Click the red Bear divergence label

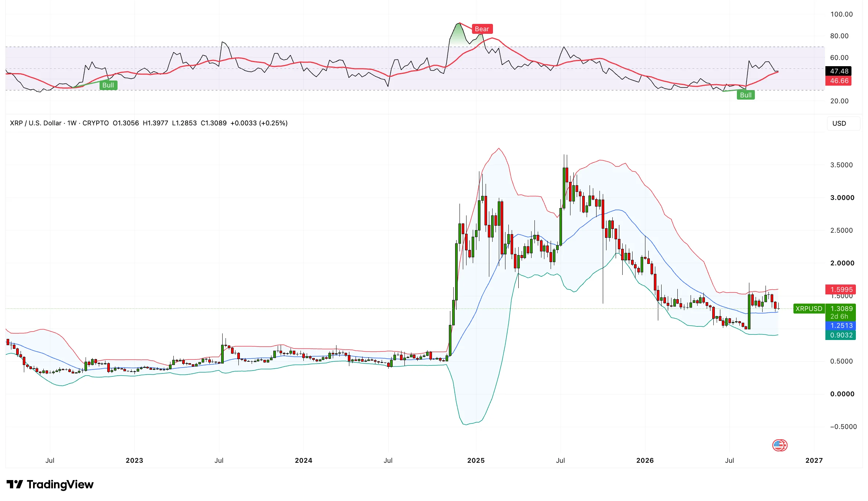click(x=482, y=29)
